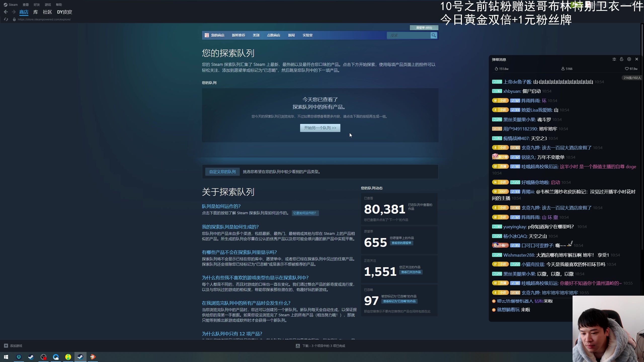The width and height of the screenshot is (644, 362).
Task: Open the 帮助 menu
Action: [59, 5]
